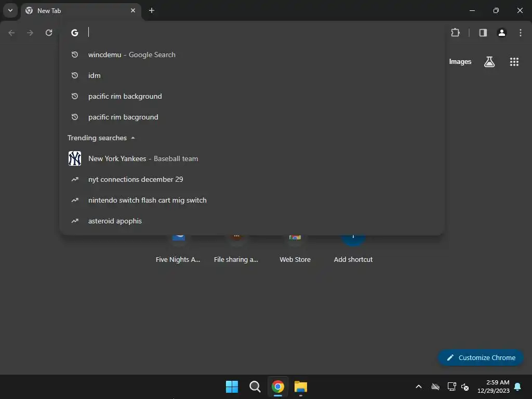Pick the pacific rim background suggestion
The width and height of the screenshot is (532, 399).
pos(252,96)
